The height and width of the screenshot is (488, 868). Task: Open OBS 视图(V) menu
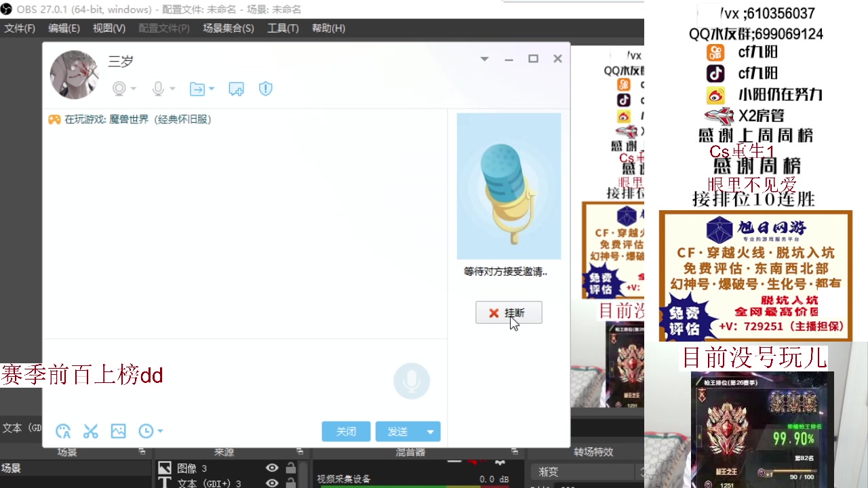(x=109, y=28)
